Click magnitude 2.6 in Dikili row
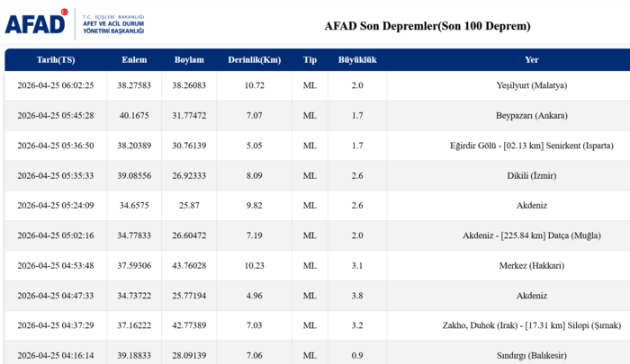The height and width of the screenshot is (364, 630). click(x=357, y=176)
